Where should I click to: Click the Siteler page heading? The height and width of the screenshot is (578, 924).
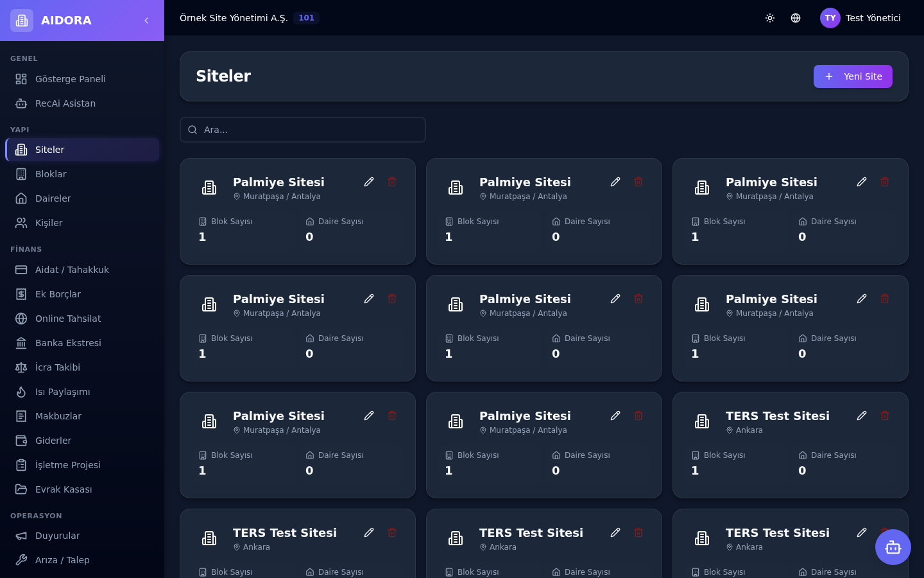coord(223,76)
